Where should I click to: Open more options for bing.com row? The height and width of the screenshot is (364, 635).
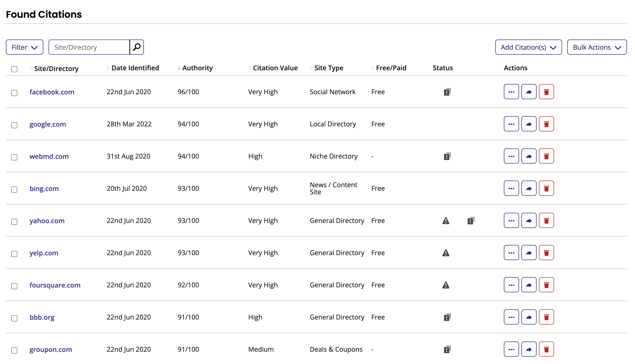511,188
